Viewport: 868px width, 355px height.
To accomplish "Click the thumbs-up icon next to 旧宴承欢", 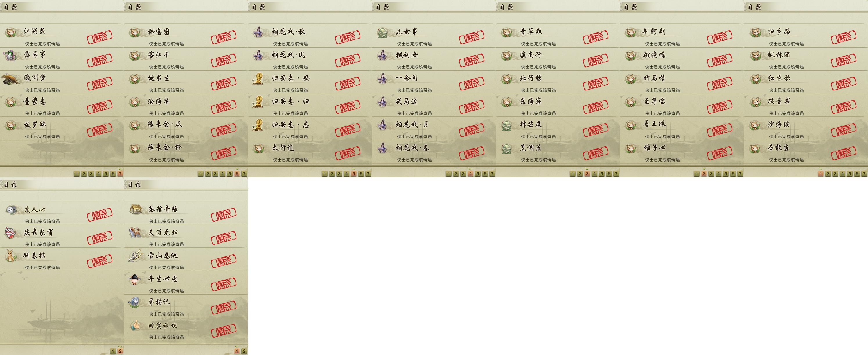I will click(135, 325).
